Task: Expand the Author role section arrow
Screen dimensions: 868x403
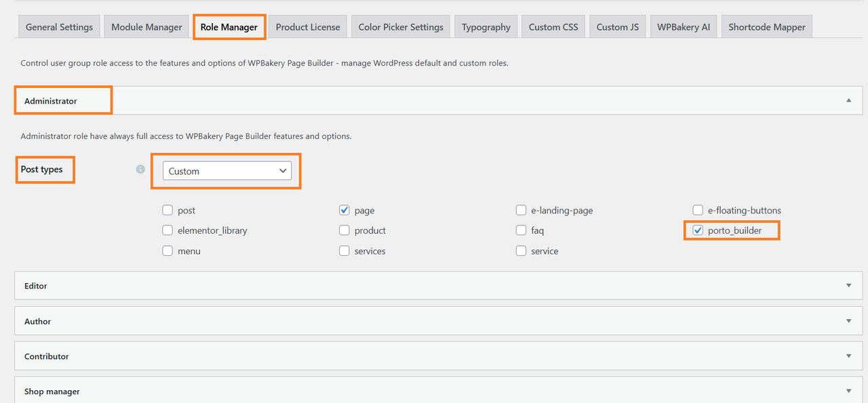Action: 848,321
